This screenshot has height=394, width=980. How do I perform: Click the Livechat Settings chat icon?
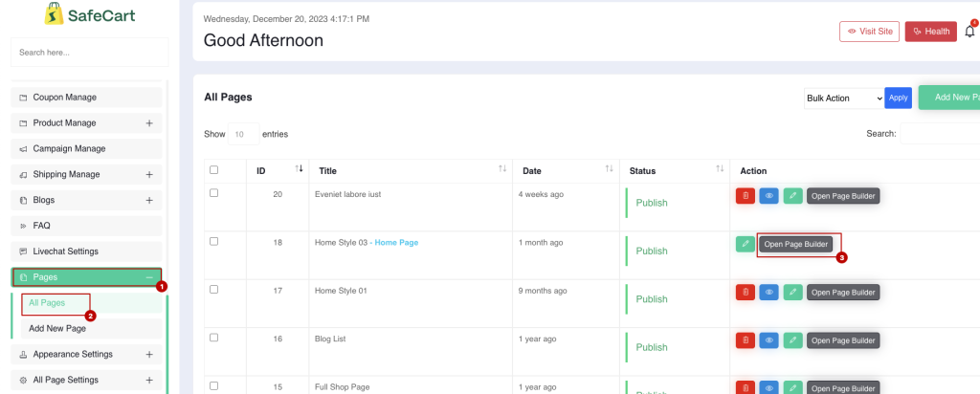point(23,252)
